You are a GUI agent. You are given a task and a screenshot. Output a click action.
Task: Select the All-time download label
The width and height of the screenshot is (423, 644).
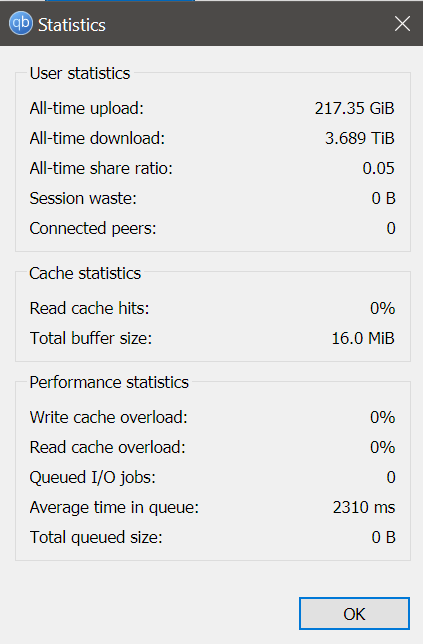97,138
